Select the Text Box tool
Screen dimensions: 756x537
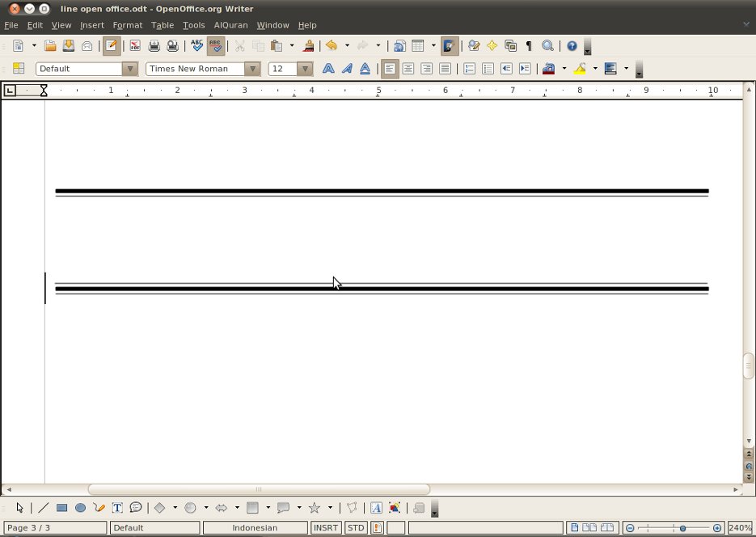coord(117,508)
